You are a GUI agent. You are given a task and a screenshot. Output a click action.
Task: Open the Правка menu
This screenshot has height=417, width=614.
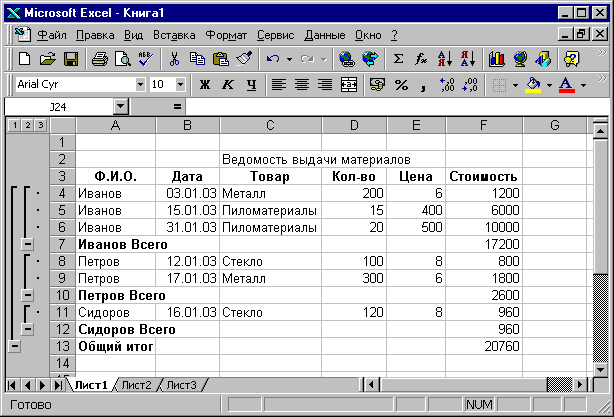point(95,35)
